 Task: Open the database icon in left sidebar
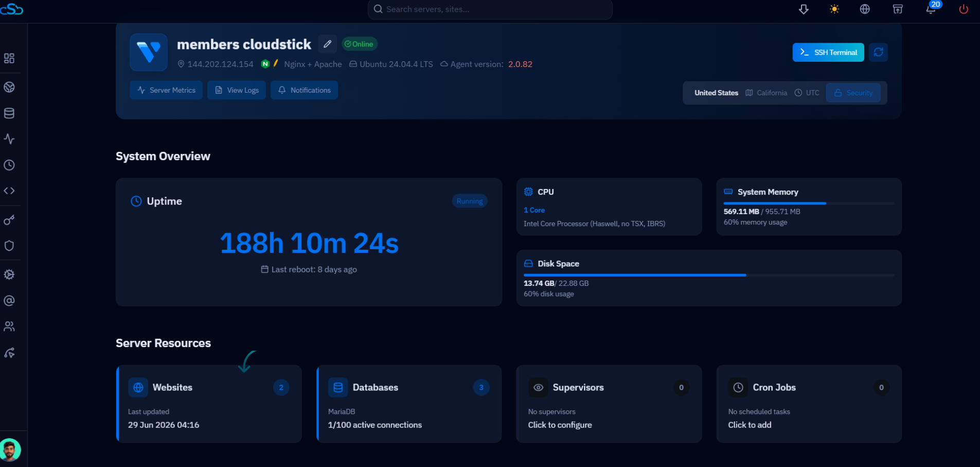pyautogui.click(x=9, y=113)
